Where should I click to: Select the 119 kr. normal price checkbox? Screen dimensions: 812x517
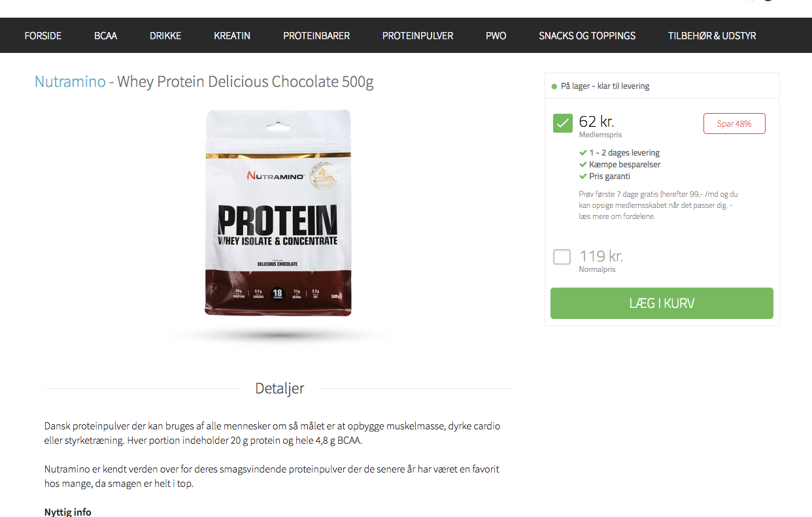[562, 257]
